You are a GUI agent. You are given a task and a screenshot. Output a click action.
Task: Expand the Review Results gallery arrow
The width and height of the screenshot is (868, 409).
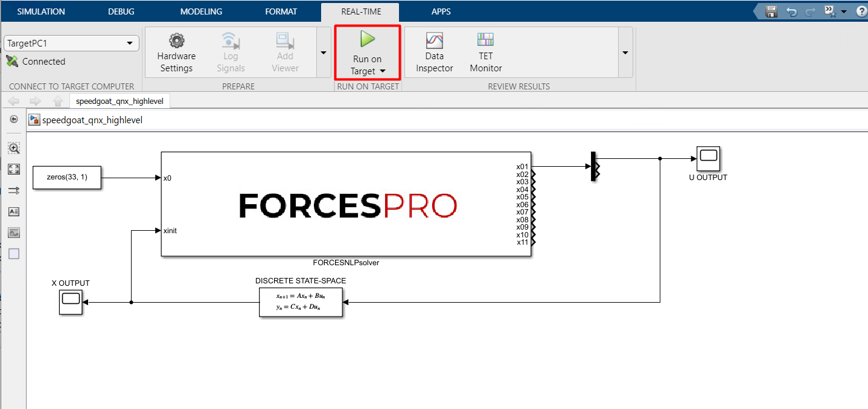(625, 53)
